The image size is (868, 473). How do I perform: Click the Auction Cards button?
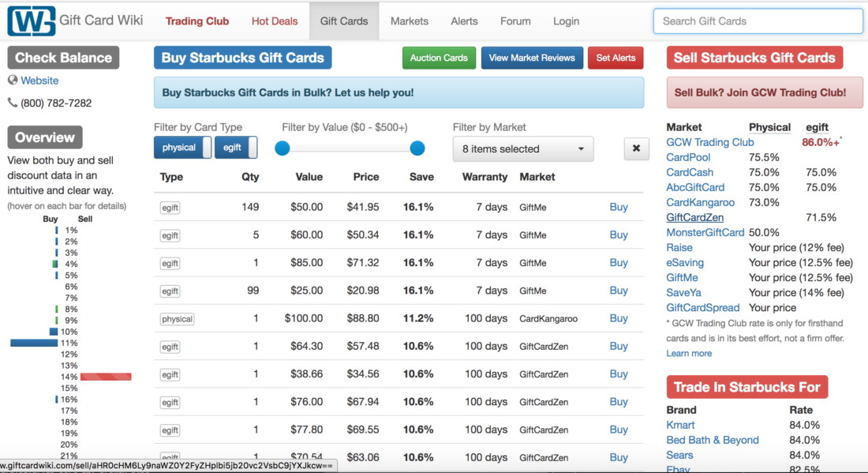pyautogui.click(x=439, y=58)
